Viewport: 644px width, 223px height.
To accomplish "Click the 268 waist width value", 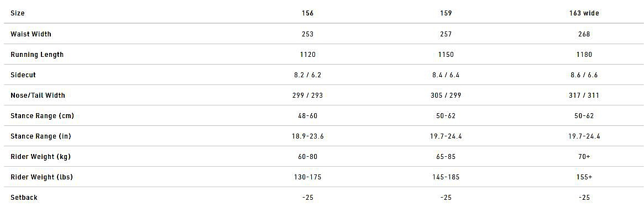I will tap(584, 34).
